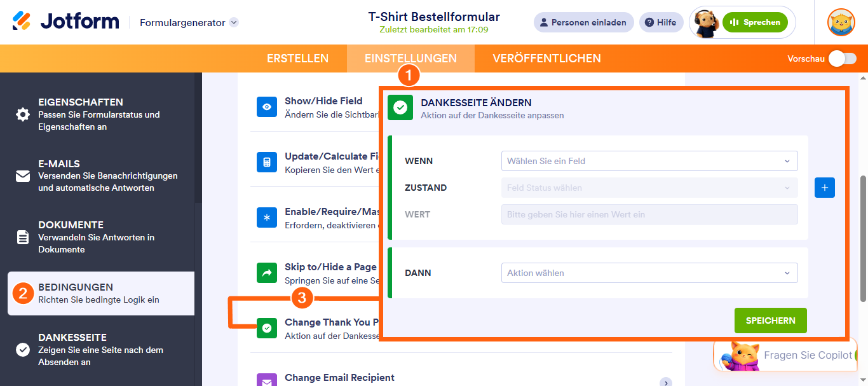Screen dimensions: 868x386
Task: Open the Eigenschaften gear icon
Action: [x=23, y=114]
